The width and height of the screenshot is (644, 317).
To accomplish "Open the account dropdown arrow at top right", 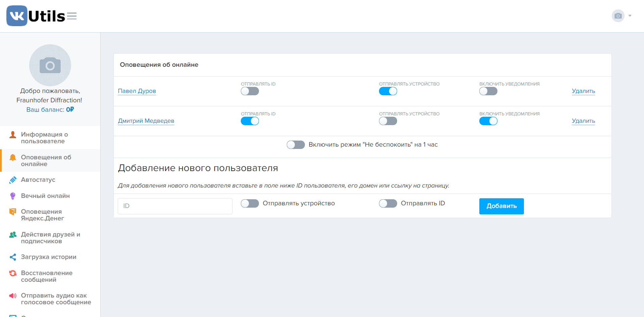I will [630, 16].
